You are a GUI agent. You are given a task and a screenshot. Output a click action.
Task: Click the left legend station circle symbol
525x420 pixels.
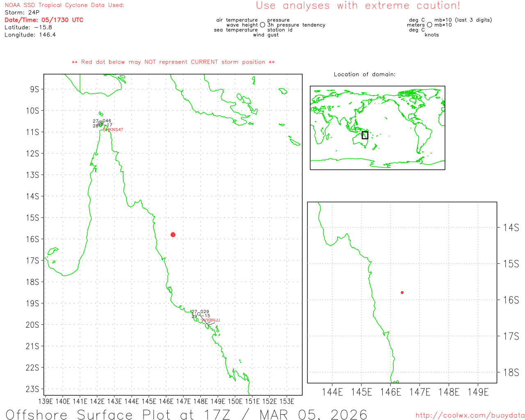pos(262,25)
